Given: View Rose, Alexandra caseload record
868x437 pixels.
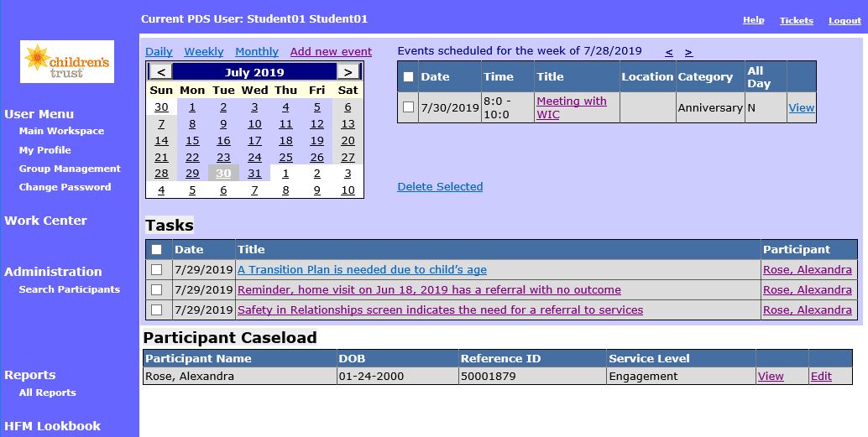Looking at the screenshot, I should [x=771, y=376].
